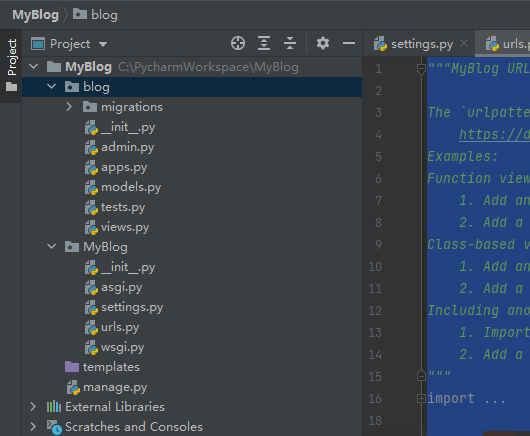
Task: Click the apps.py Python file icon
Action: pyautogui.click(x=91, y=167)
